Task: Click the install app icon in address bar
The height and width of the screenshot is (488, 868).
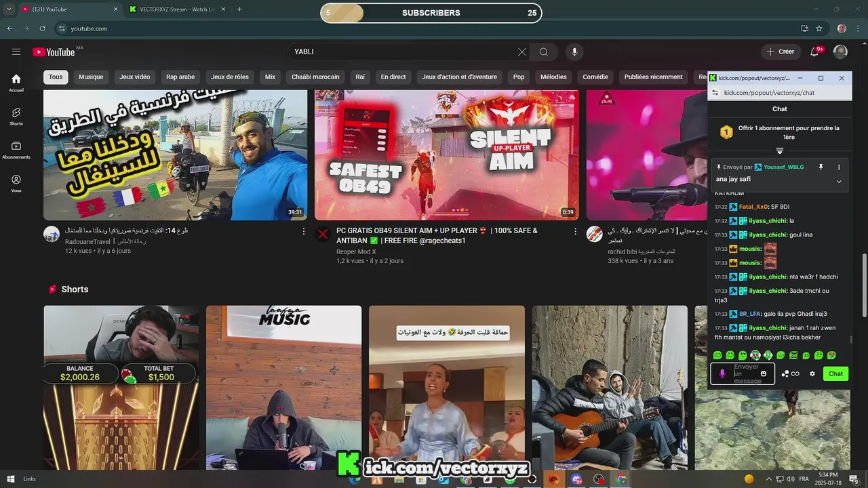Action: point(804,28)
